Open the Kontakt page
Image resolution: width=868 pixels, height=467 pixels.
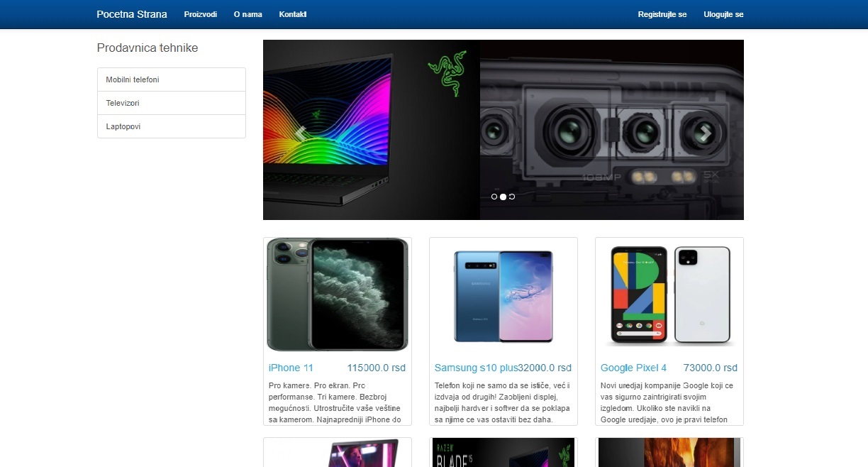click(293, 14)
